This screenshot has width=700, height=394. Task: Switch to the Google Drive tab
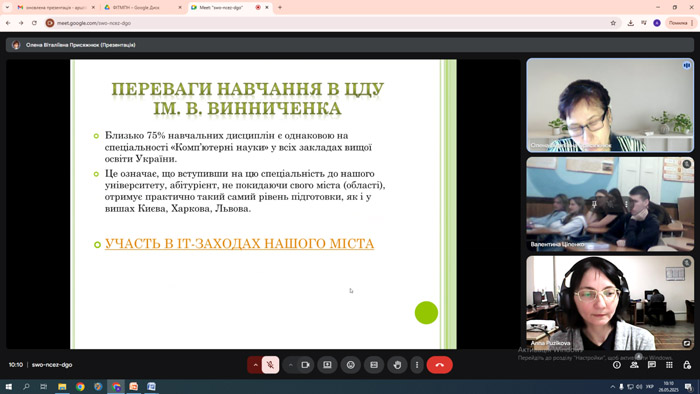tap(142, 8)
